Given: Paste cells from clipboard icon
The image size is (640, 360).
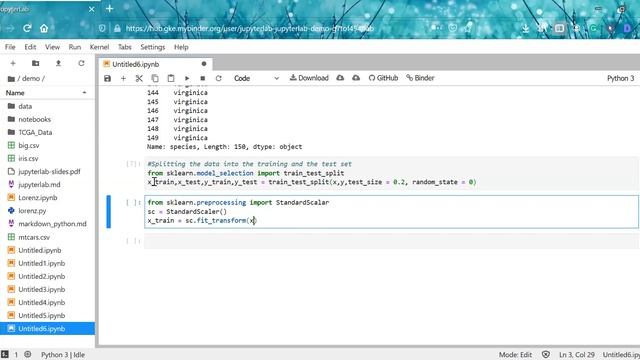Looking at the screenshot, I should [x=171, y=78].
